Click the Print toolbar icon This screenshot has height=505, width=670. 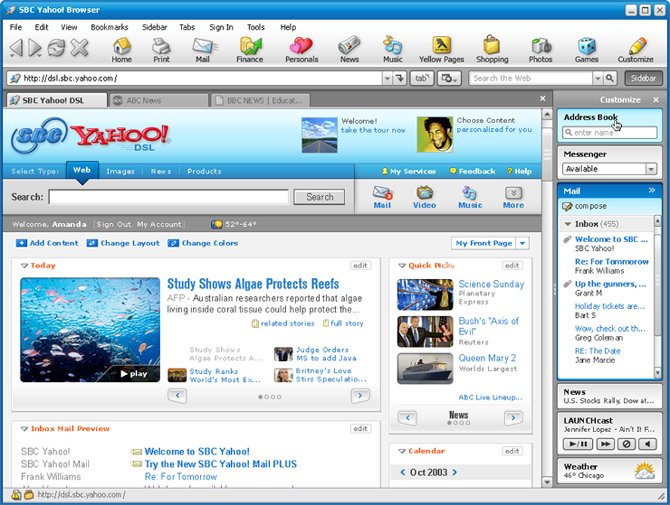162,50
